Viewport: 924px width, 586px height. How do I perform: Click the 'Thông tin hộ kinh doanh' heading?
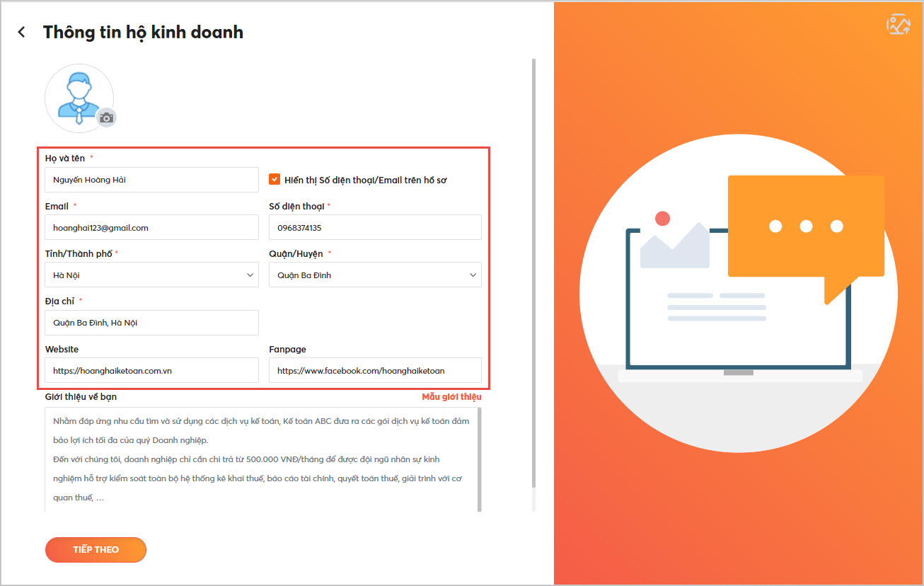tap(143, 32)
